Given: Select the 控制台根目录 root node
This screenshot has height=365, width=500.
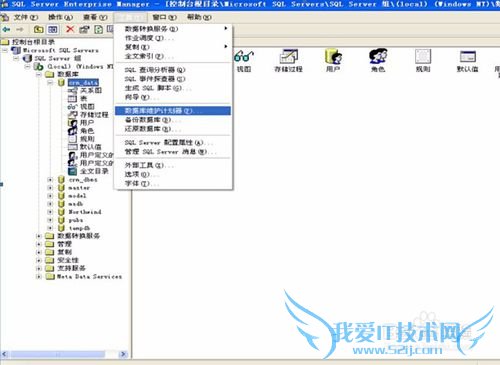Looking at the screenshot, I should (33, 42).
